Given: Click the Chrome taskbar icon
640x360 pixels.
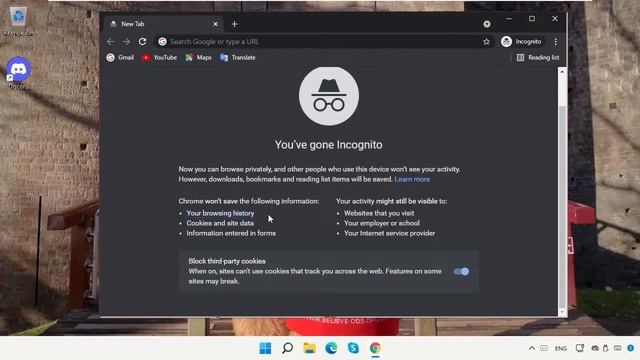Looking at the screenshot, I should (x=376, y=348).
